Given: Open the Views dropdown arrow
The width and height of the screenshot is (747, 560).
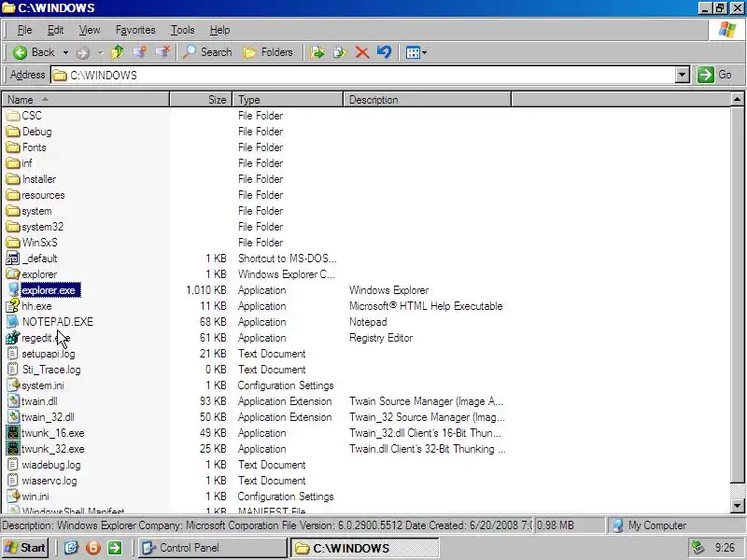Looking at the screenshot, I should 425,52.
